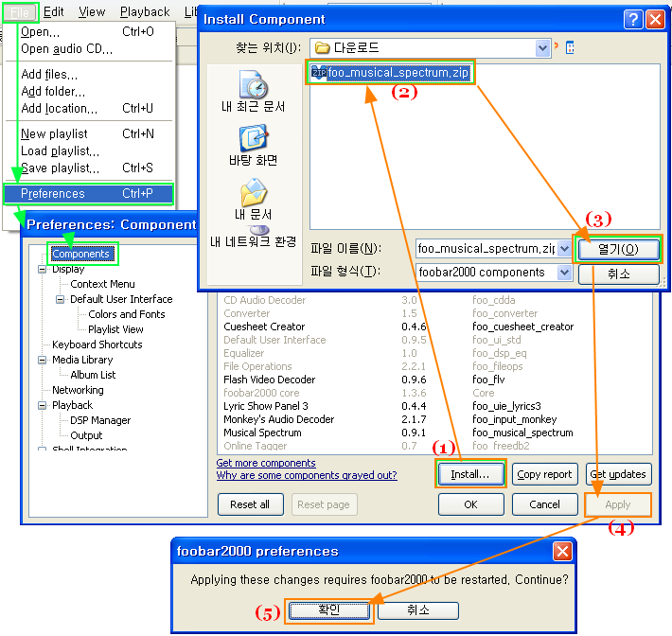
Task: Click 취소 in Install Component dialog
Action: click(x=618, y=274)
